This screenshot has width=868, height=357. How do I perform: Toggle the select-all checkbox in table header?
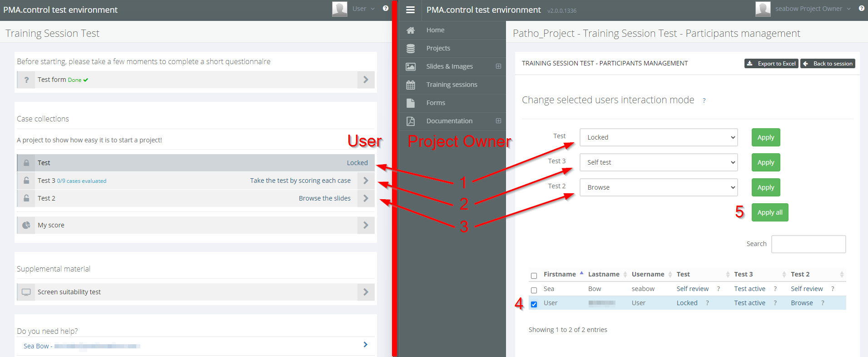click(x=534, y=276)
